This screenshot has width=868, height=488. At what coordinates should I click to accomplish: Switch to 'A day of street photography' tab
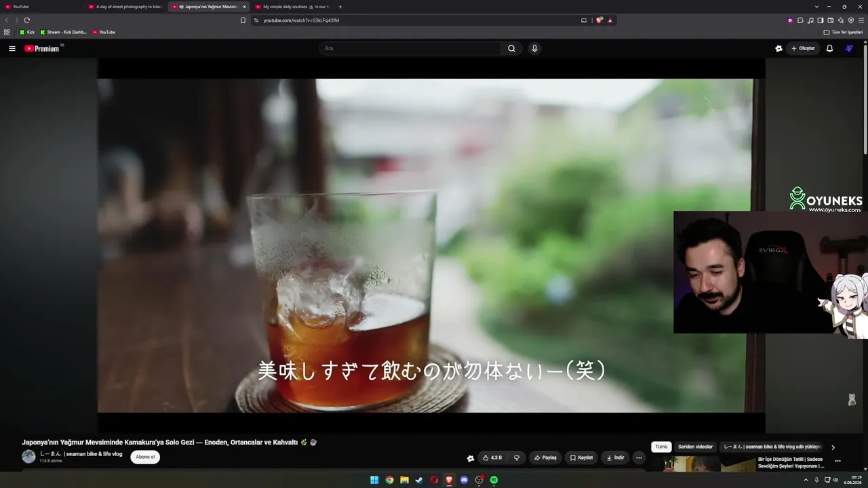click(x=125, y=7)
